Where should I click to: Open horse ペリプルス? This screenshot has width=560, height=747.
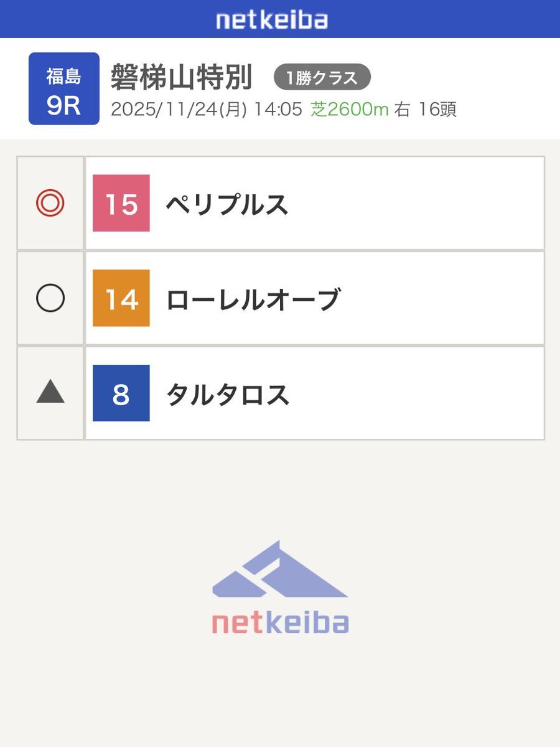(x=227, y=204)
